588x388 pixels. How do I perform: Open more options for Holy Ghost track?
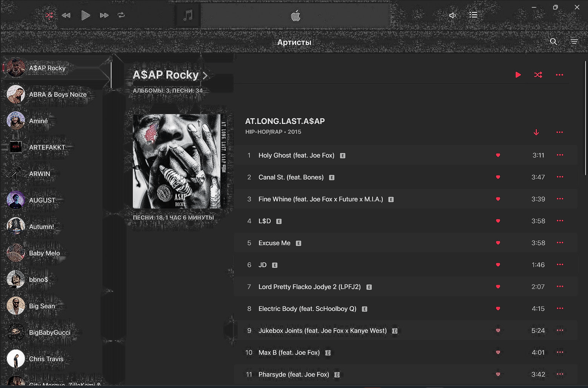(x=560, y=155)
